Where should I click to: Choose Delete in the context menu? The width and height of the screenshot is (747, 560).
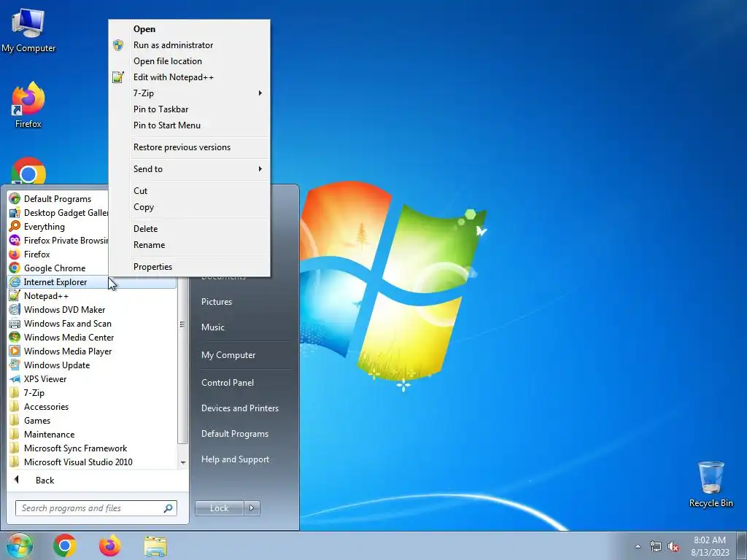190,228
